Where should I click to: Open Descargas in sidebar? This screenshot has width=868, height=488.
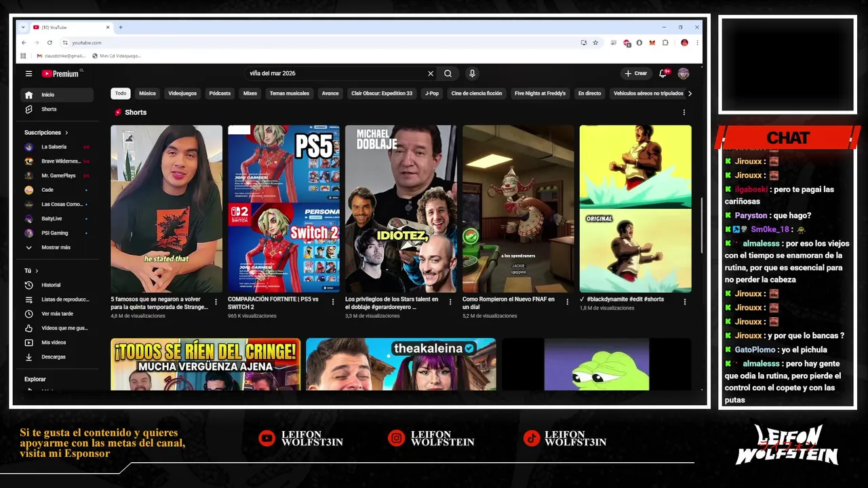tap(57, 357)
